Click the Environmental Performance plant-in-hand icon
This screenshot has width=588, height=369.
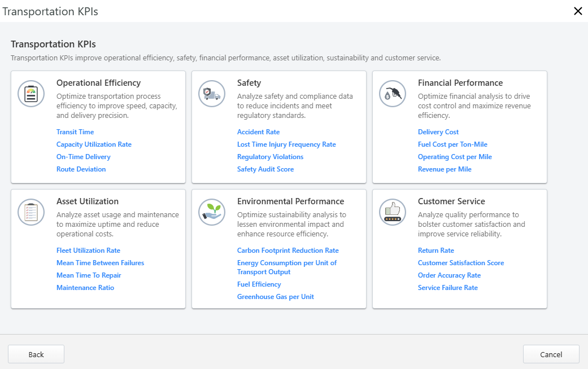(212, 212)
